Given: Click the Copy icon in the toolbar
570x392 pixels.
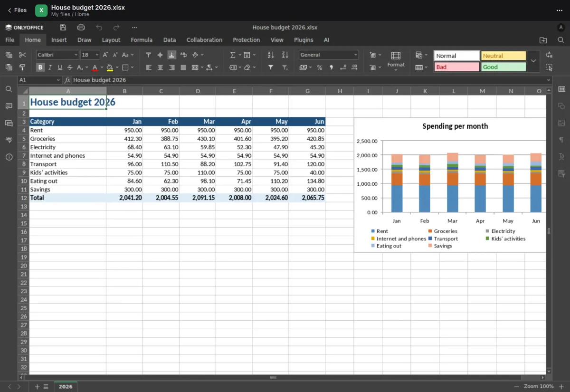Looking at the screenshot, I should coord(9,55).
